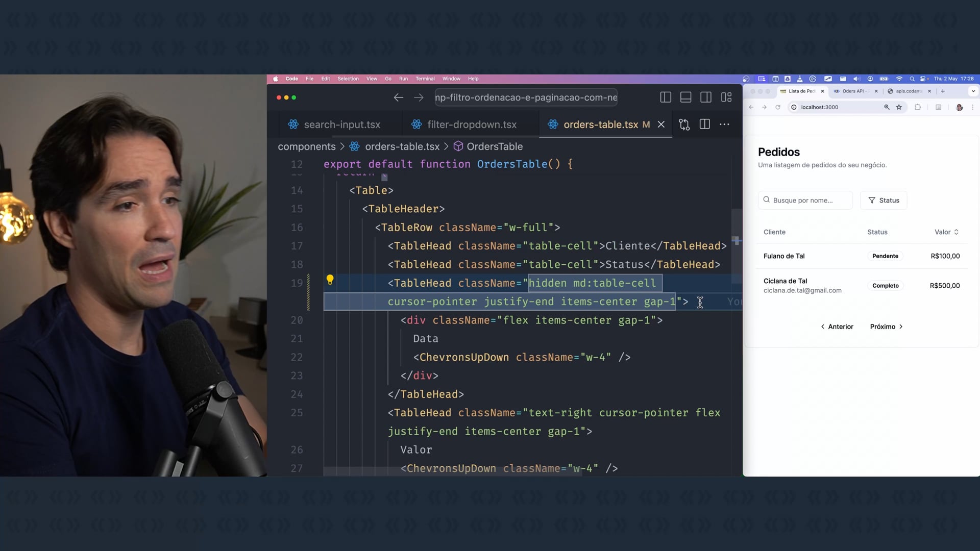Open the Terminal menu
This screenshot has width=980, height=551.
click(x=425, y=79)
